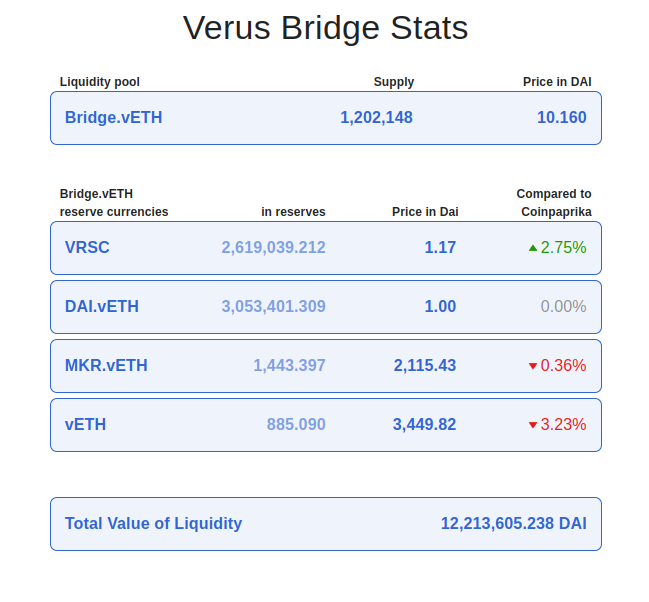
Task: Click the red down arrow beside 3.23%
Action: click(533, 425)
